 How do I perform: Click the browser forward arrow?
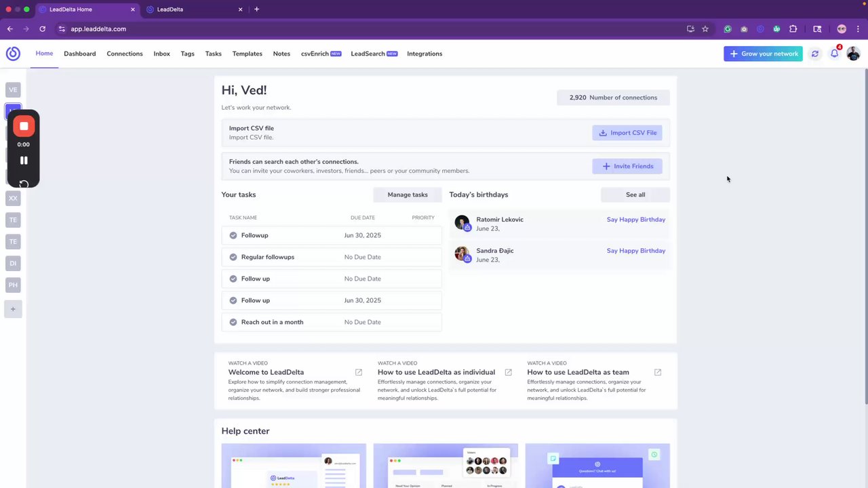click(26, 29)
